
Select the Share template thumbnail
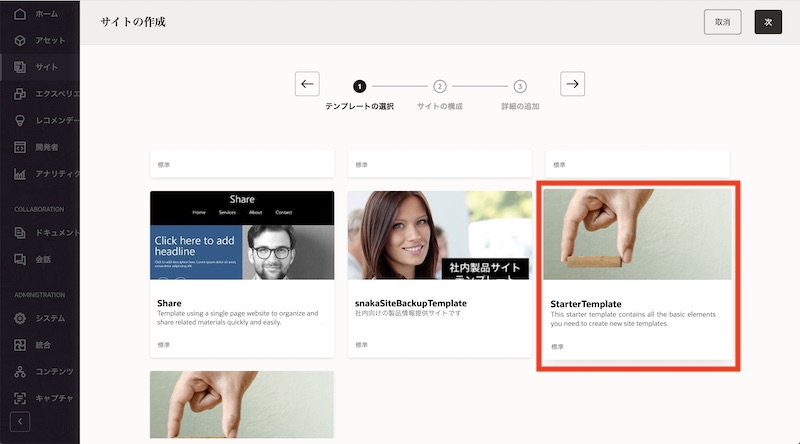pos(242,235)
